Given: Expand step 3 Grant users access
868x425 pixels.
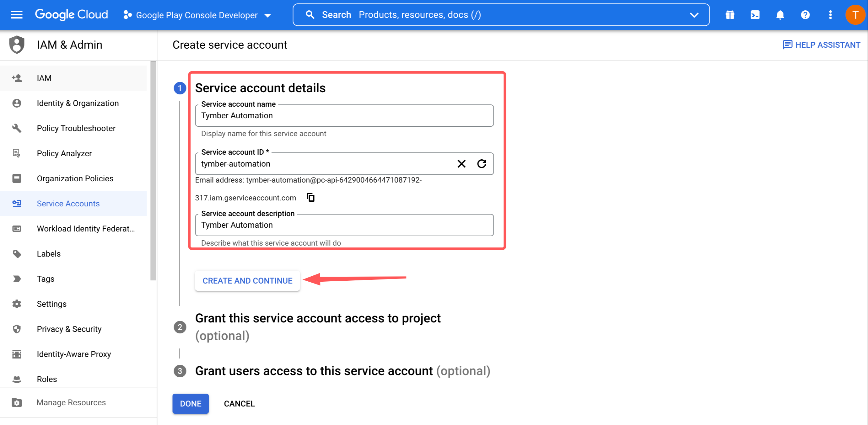Looking at the screenshot, I should coord(313,371).
